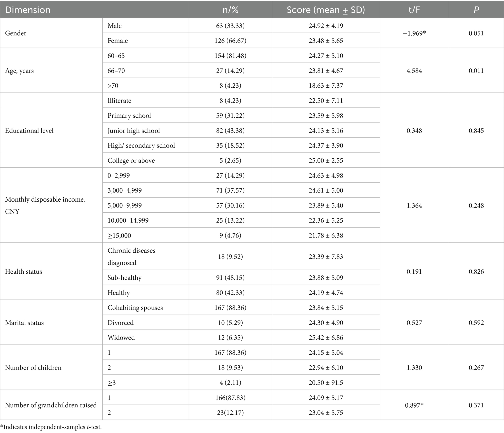Select the Age, years row label
The width and height of the screenshot is (504, 433).
click(20, 71)
